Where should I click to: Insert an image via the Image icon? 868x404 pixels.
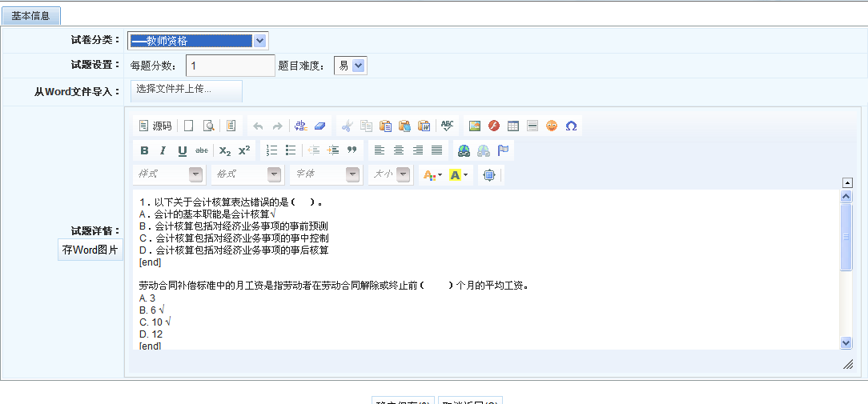pos(474,126)
